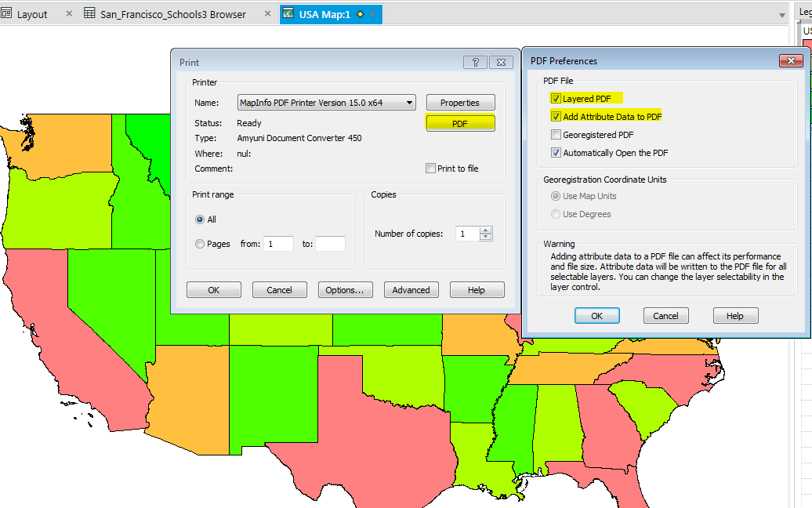
Task: Enable the Georegistered PDF checkbox
Action: 556,135
